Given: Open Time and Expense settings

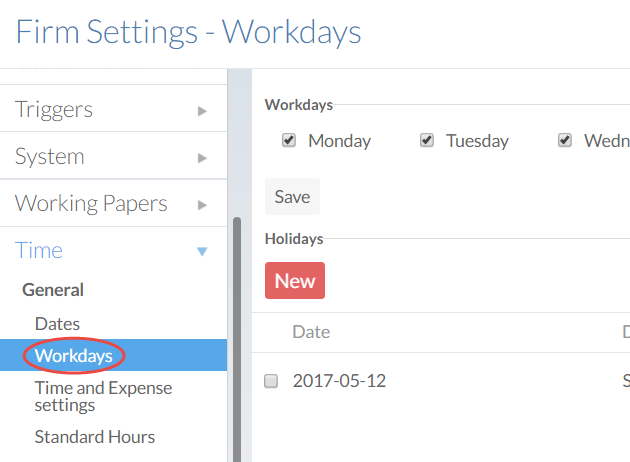Looking at the screenshot, I should 103,396.
